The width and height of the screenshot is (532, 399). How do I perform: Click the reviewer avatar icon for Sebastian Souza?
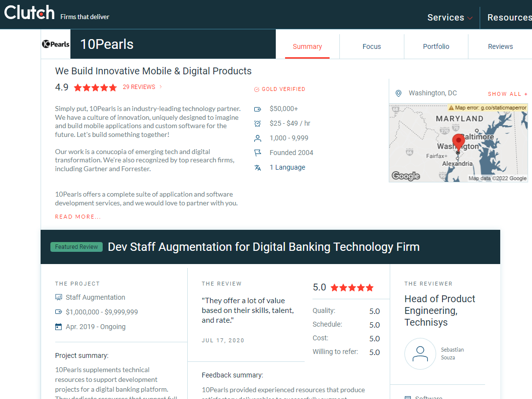coord(420,354)
